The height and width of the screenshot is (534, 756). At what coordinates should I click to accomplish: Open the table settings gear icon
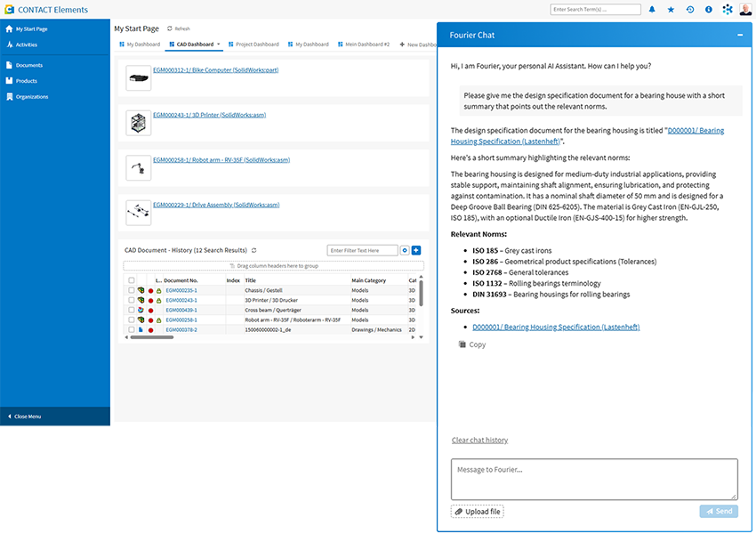(405, 251)
